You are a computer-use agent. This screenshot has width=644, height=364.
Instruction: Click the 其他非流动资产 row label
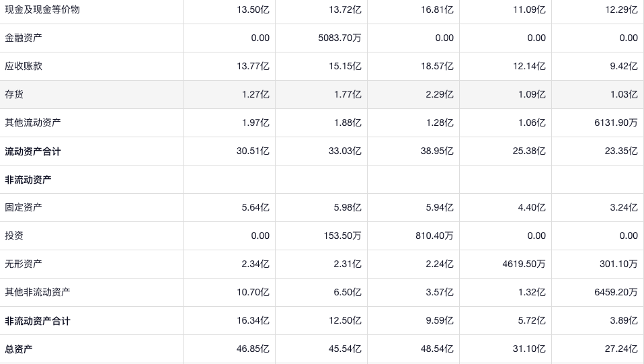coord(38,292)
